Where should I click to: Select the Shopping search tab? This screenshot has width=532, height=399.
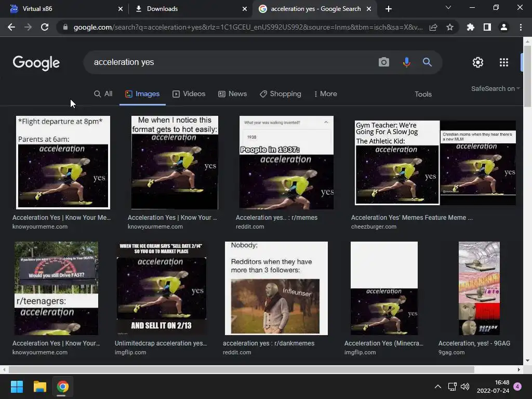click(280, 94)
